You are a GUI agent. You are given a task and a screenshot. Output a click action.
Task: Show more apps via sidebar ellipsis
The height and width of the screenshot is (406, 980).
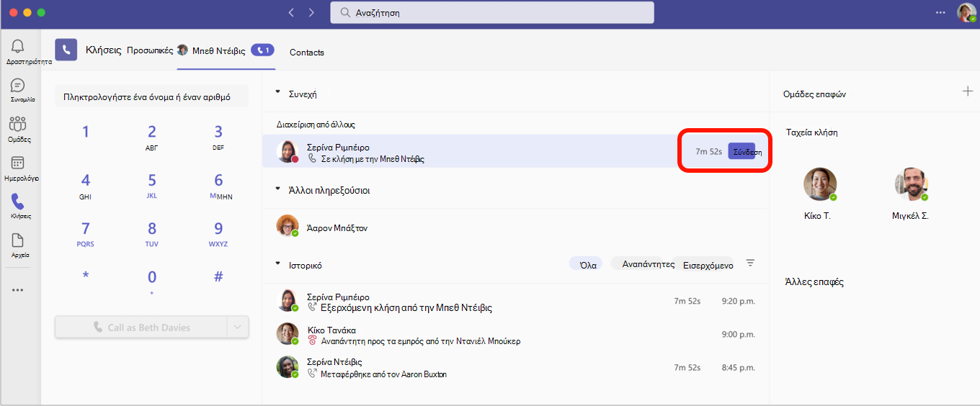click(18, 290)
